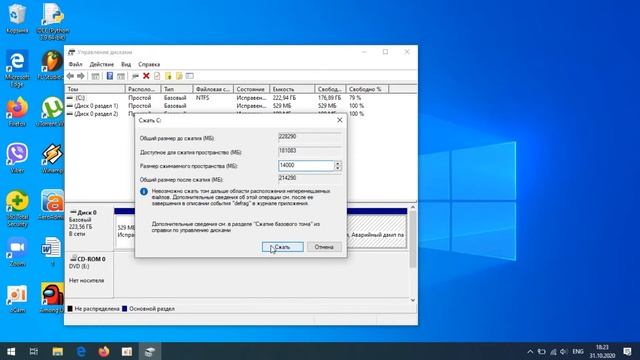Viewport: 640px width, 360px height.
Task: Sort by the Том column header
Action: (95, 89)
